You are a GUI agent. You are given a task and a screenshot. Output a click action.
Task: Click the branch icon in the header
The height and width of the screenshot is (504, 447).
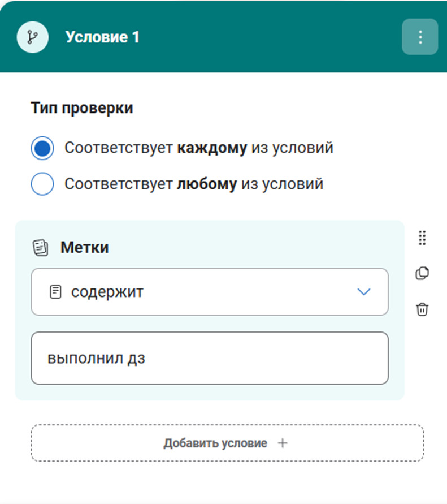(x=32, y=37)
